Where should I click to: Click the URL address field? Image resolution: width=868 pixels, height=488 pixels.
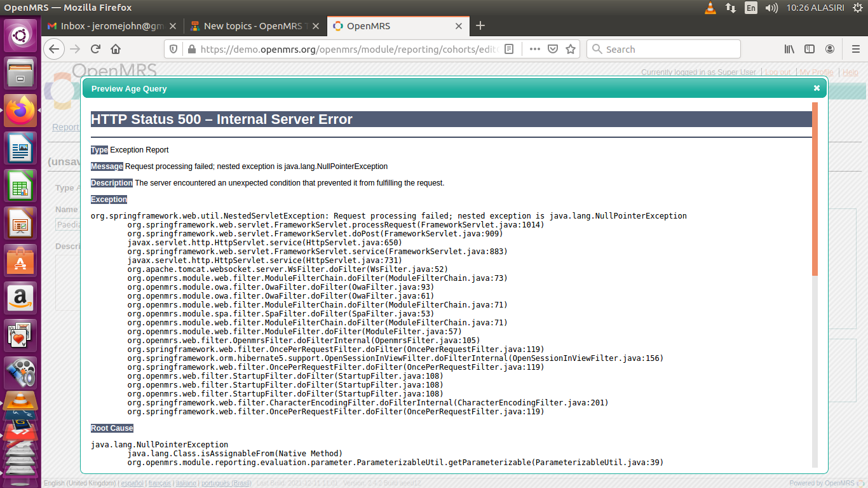[349, 49]
